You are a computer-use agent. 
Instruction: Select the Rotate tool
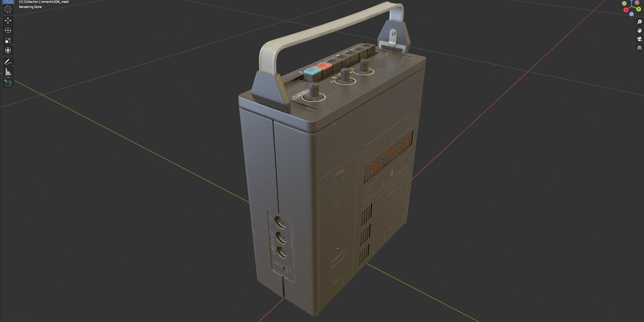pos(8,30)
